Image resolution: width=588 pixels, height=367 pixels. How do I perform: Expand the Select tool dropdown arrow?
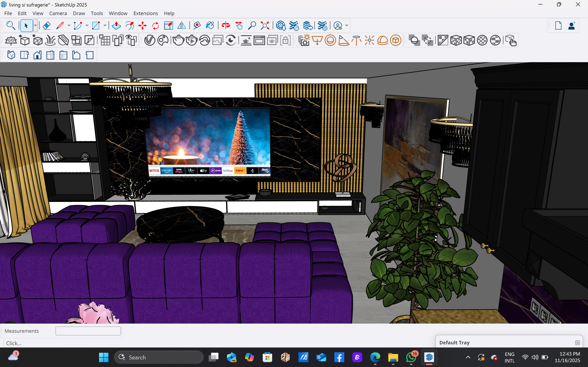pos(36,25)
